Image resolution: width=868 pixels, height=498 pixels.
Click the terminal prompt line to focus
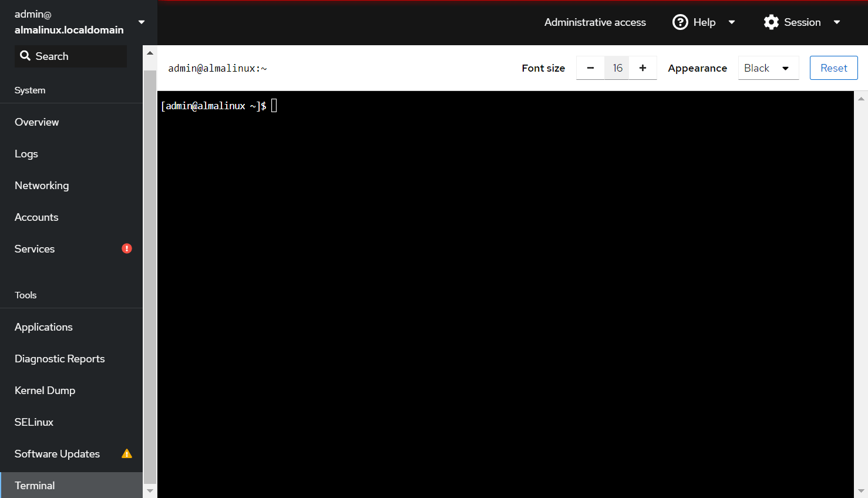click(x=218, y=106)
